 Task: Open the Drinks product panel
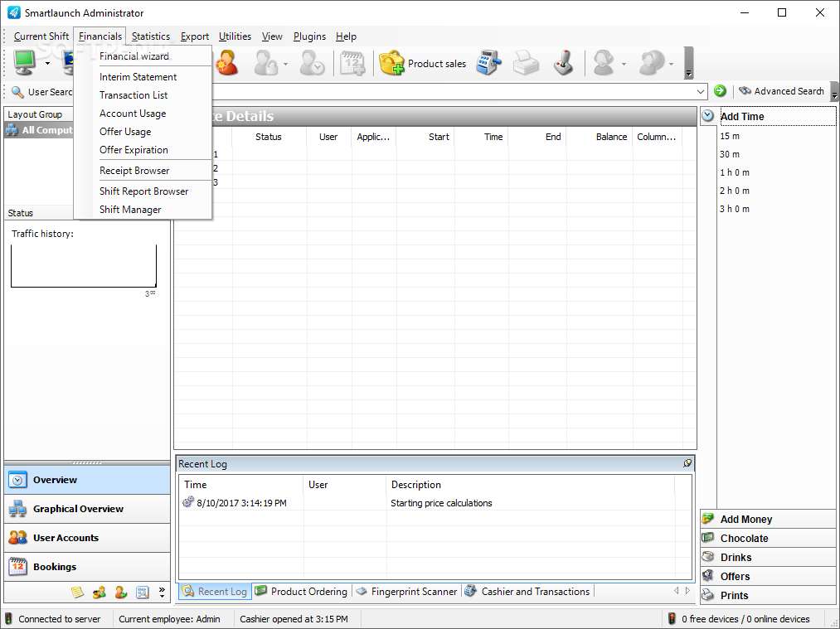pyautogui.click(x=768, y=557)
